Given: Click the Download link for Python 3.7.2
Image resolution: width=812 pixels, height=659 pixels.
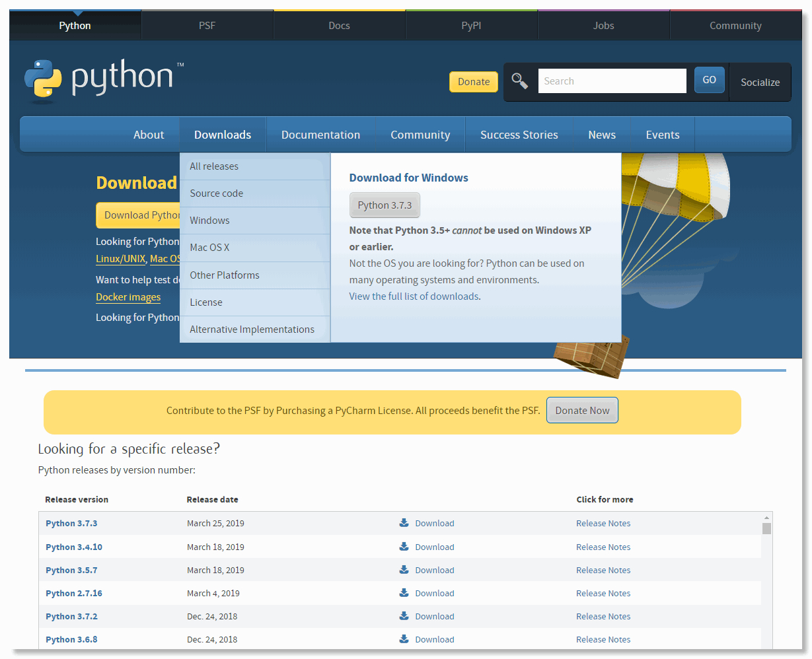Looking at the screenshot, I should pyautogui.click(x=435, y=616).
